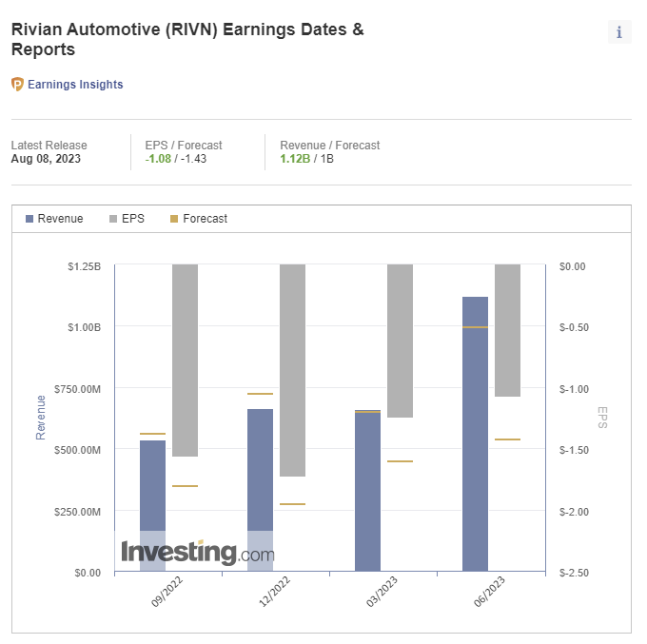The image size is (647, 644).
Task: Click the '$-1.00' EPS axis label
Action: coord(574,389)
